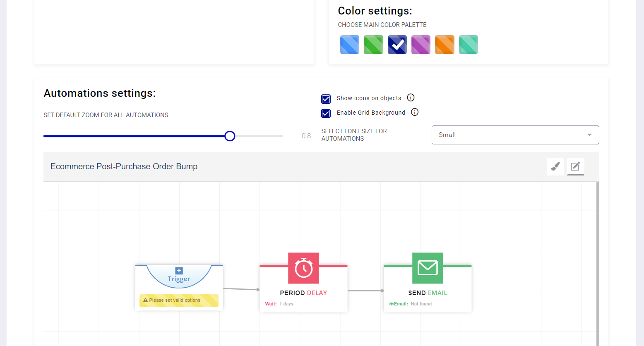Click the dropdown arrow on the font size selector

coord(589,135)
